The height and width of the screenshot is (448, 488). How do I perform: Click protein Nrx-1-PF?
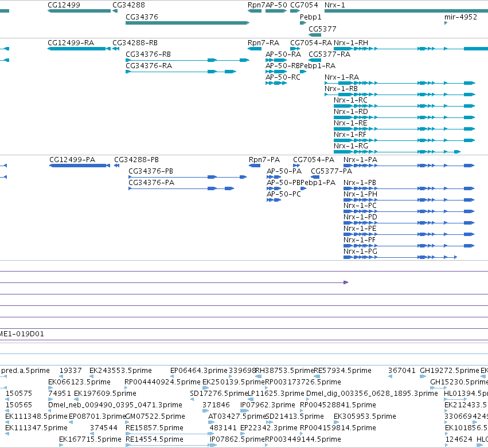[409, 246]
